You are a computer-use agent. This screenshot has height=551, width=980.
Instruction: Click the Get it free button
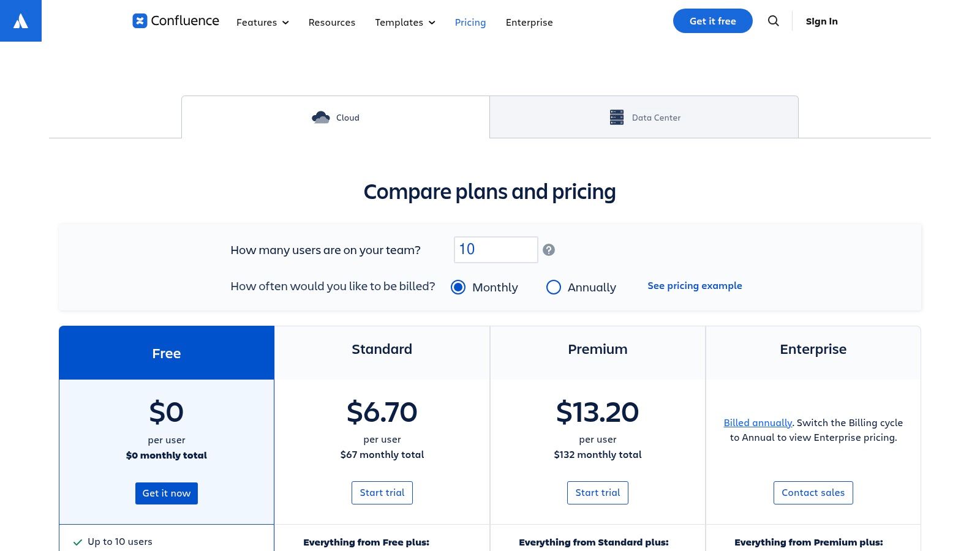pyautogui.click(x=712, y=21)
